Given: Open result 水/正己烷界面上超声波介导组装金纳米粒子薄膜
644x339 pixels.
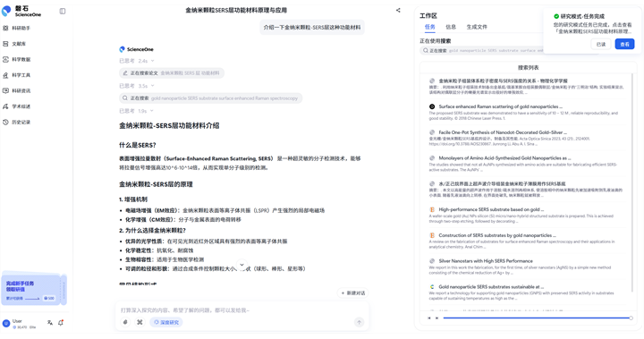Looking at the screenshot, I should pos(502,183).
